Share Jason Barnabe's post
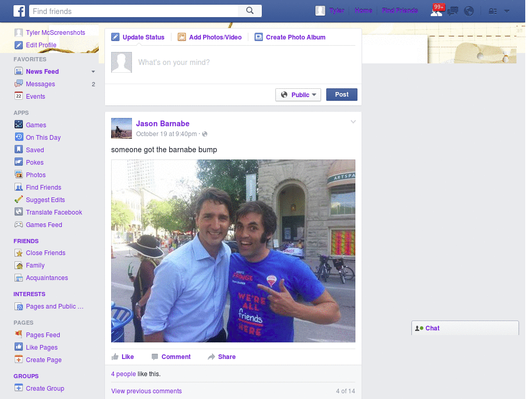 pos(221,356)
